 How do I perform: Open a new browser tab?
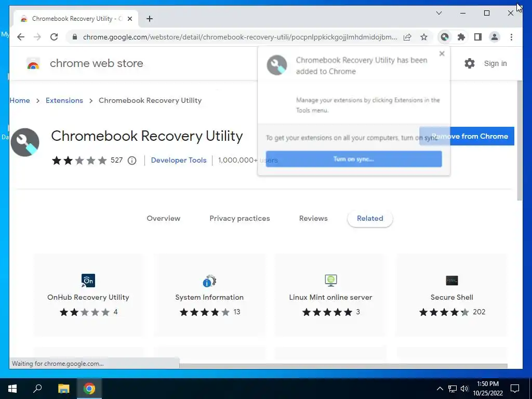click(x=150, y=19)
